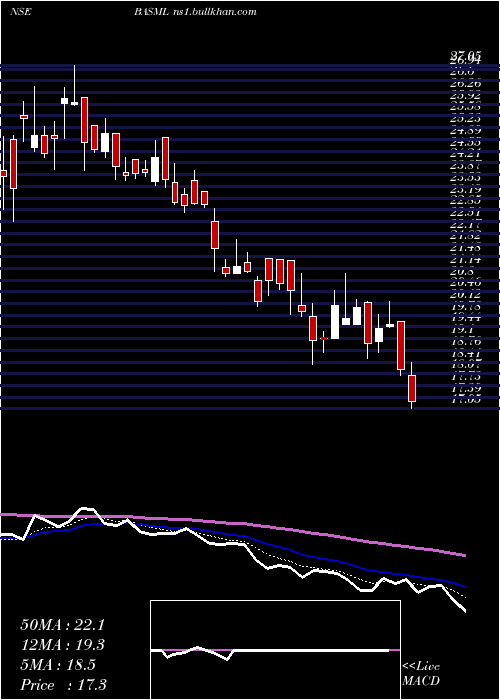Click the 22.17 price axis label
The height and width of the screenshot is (700, 500).
click(466, 225)
